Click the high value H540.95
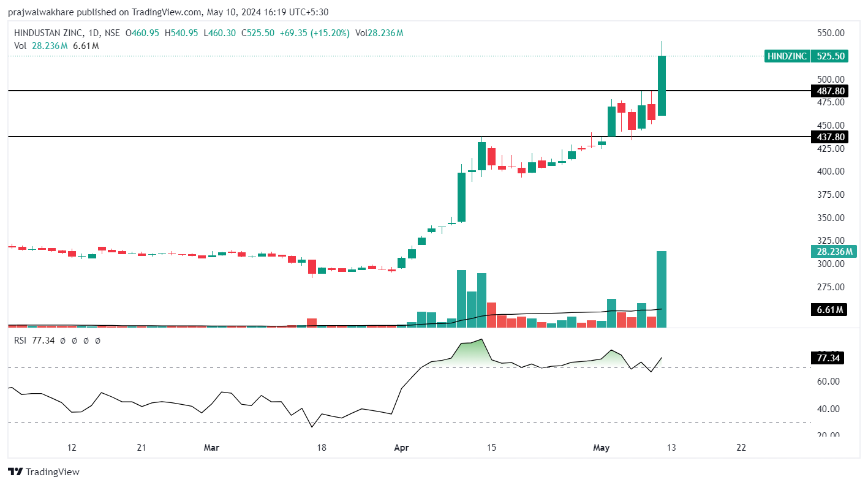The image size is (868, 485). click(x=181, y=33)
